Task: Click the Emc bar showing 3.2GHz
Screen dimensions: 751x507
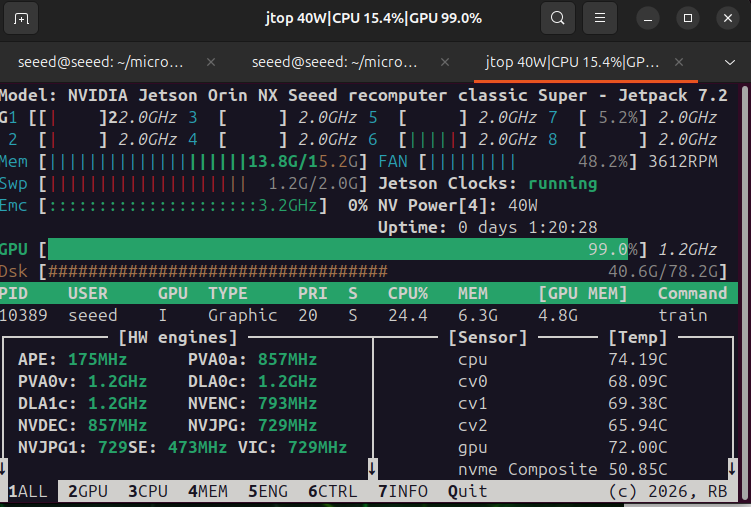Action: [x=183, y=206]
